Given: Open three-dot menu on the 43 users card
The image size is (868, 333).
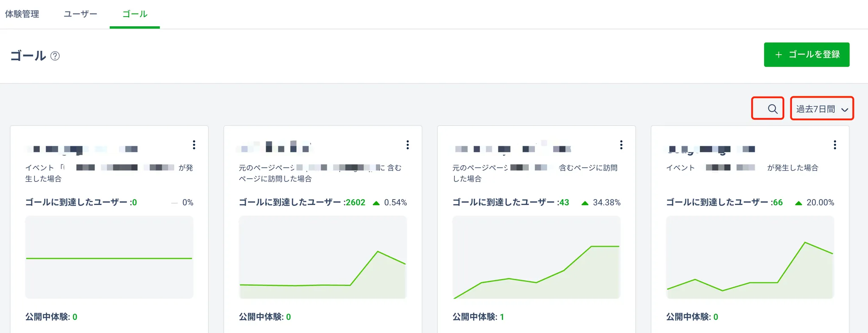Looking at the screenshot, I should [621, 145].
